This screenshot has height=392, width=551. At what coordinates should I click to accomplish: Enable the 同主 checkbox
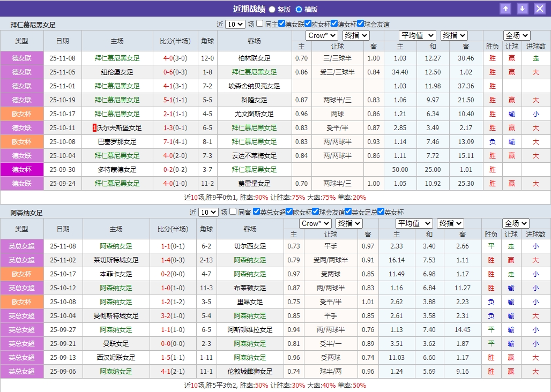(x=258, y=24)
